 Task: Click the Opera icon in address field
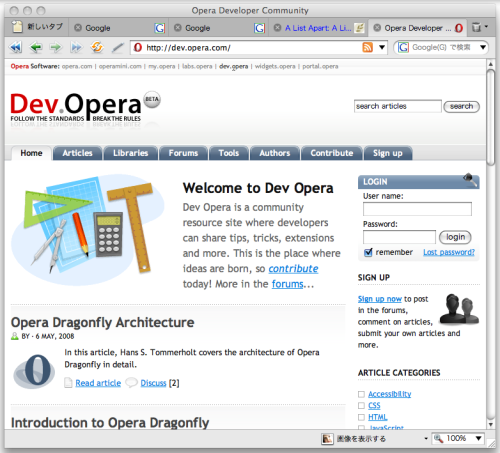tap(138, 47)
